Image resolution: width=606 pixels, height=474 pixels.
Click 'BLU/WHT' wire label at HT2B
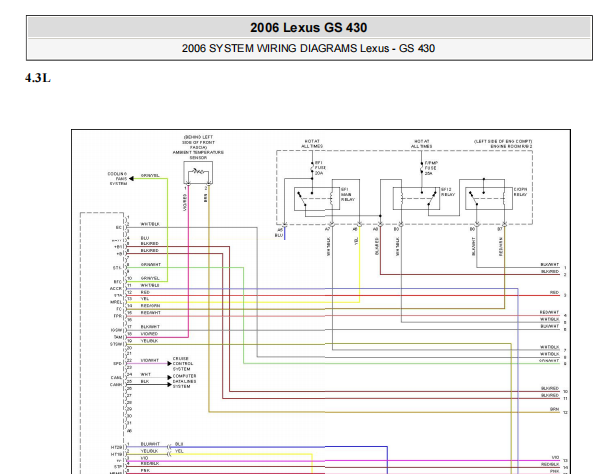coord(150,444)
